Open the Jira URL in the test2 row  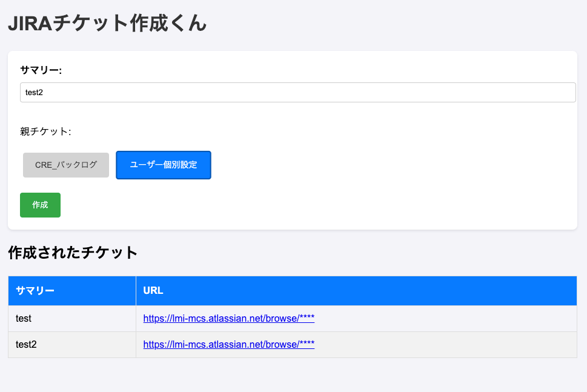[229, 345]
